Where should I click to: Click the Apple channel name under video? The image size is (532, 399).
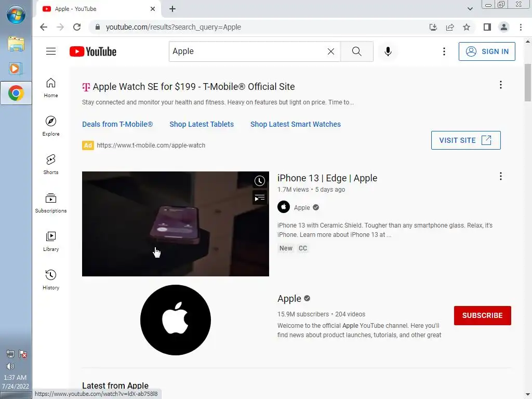point(302,208)
